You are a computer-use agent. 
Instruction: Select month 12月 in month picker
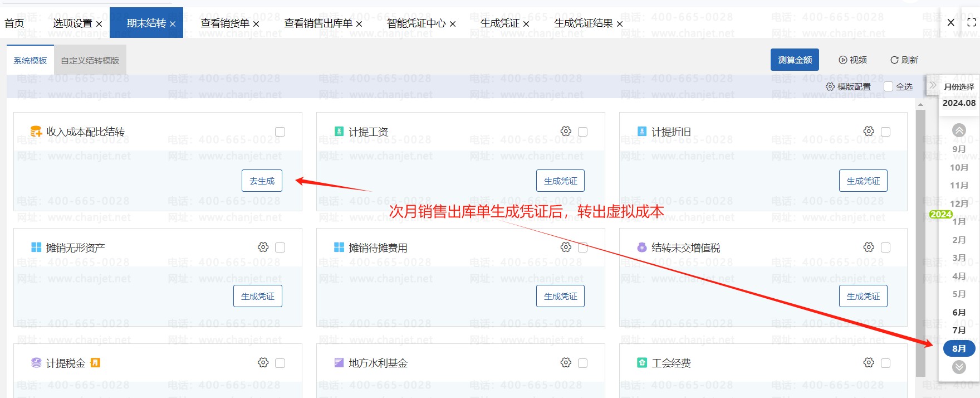coord(959,203)
